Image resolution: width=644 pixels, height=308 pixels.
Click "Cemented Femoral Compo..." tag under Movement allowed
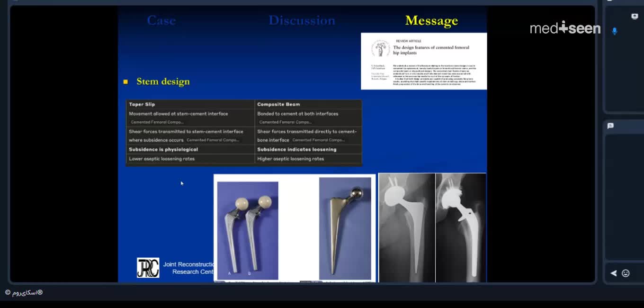point(157,122)
